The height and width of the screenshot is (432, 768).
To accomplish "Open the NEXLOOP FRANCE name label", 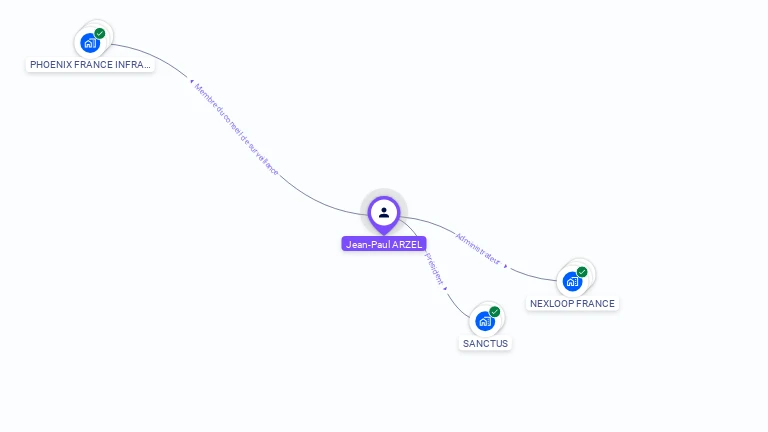I will click(x=572, y=304).
